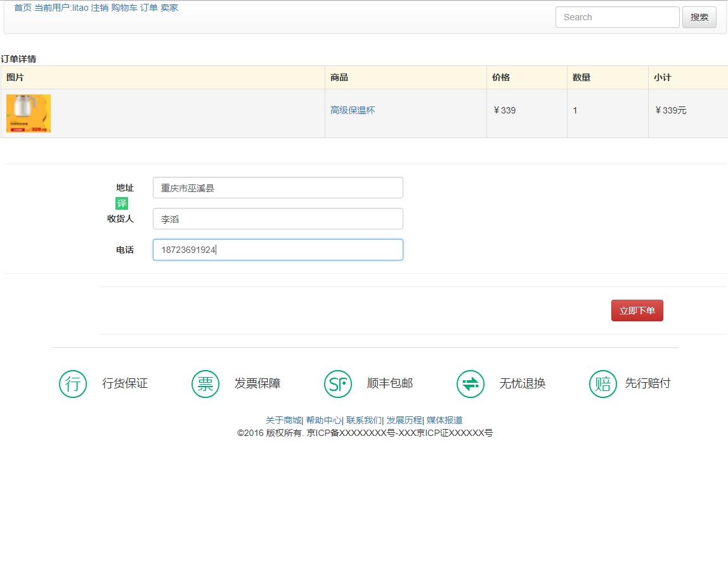Viewport: 728px width, 564px height.
Task: Click 注销 to log out
Action: point(100,8)
